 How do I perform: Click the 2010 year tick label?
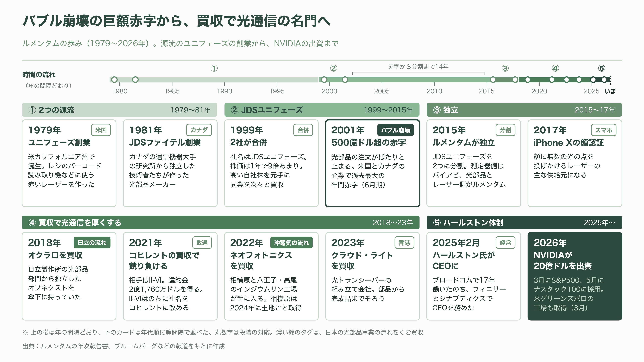(x=434, y=91)
